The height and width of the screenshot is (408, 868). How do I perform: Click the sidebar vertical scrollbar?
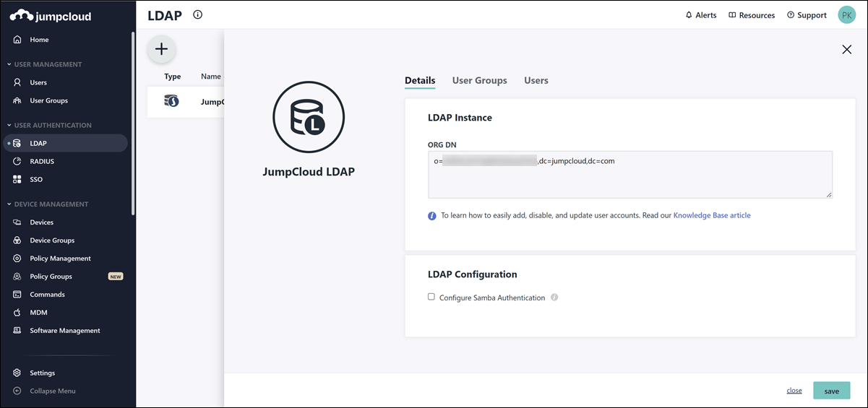[x=133, y=123]
